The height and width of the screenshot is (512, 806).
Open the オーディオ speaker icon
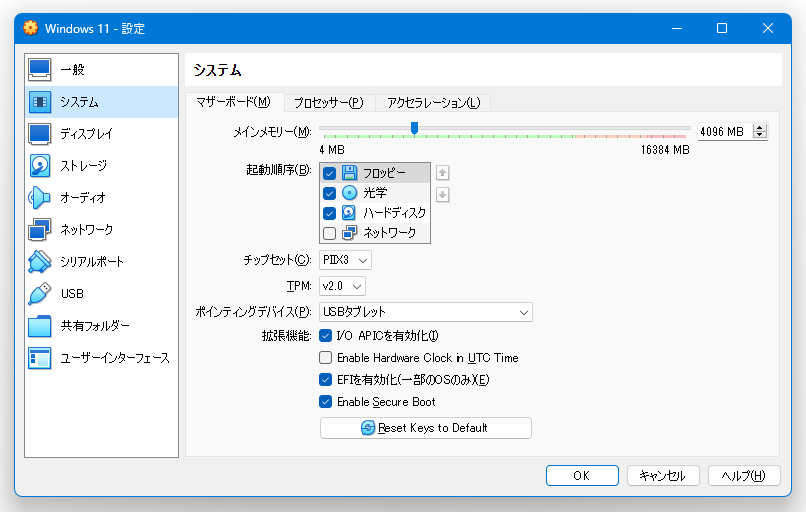coord(40,198)
